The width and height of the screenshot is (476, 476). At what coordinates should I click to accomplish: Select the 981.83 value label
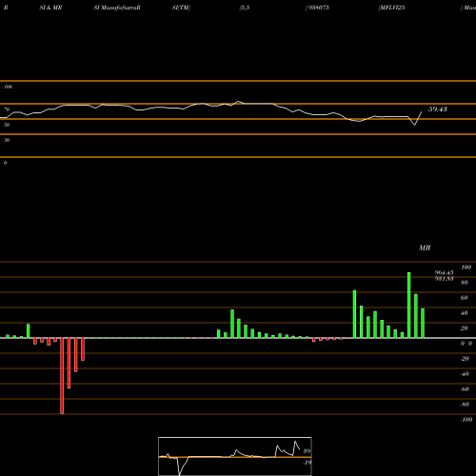pos(444,279)
